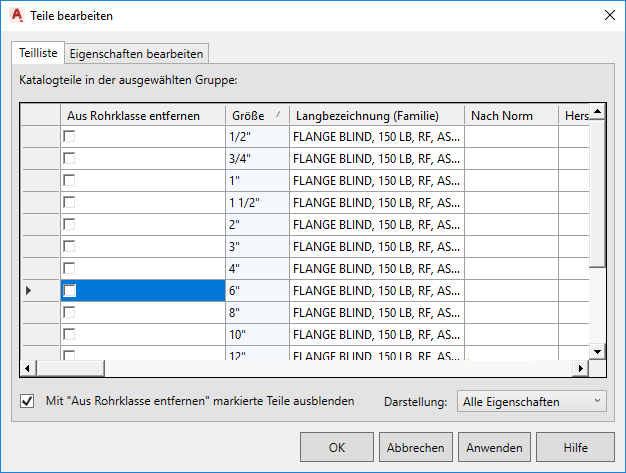This screenshot has width=626, height=473.
Task: Click the horizontal scrollbar right arrow
Action: click(x=581, y=368)
